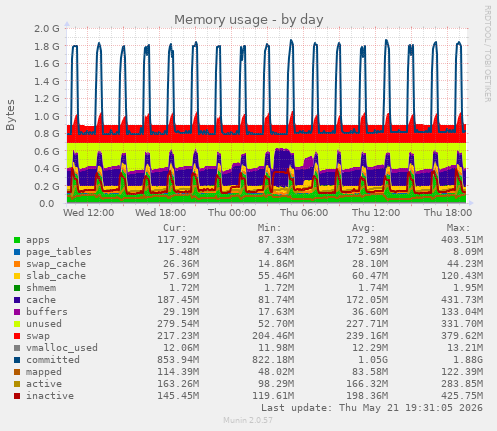497x431 pixels.
Task: Click the 'cache' legend label
Action: 41,300
